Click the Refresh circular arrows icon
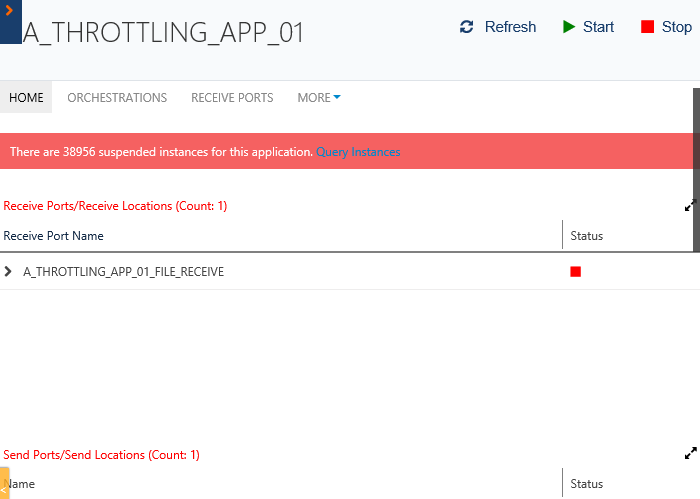 coord(467,27)
